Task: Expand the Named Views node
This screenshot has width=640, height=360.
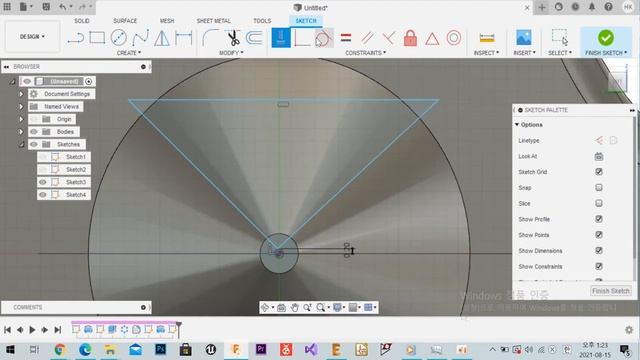Action: click(21, 107)
